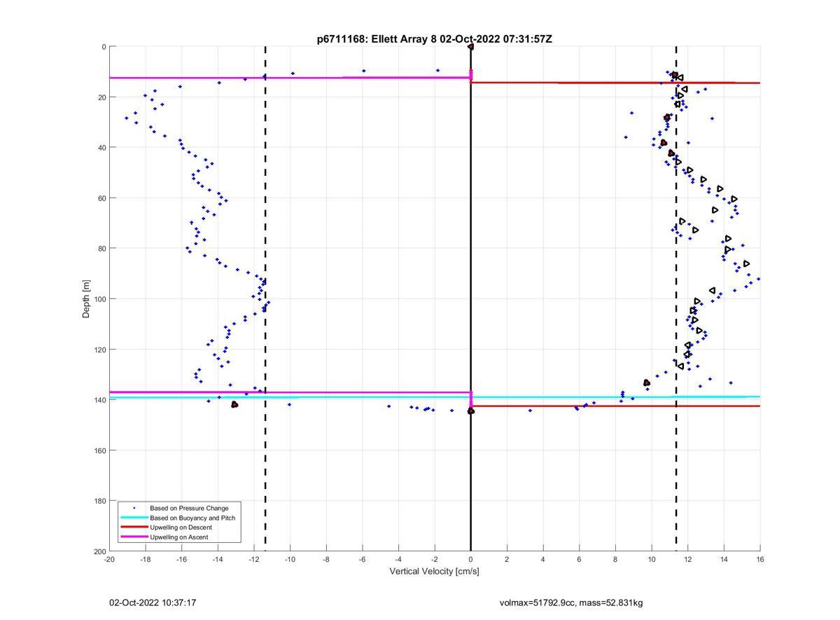Select 'Upwelling on Descent' legend entry
Screen dimensions: 840x620
tap(181, 528)
